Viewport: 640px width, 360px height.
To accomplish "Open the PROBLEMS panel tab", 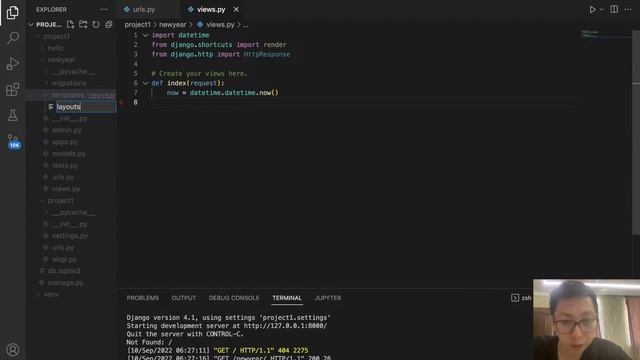I will pyautogui.click(x=142, y=298).
